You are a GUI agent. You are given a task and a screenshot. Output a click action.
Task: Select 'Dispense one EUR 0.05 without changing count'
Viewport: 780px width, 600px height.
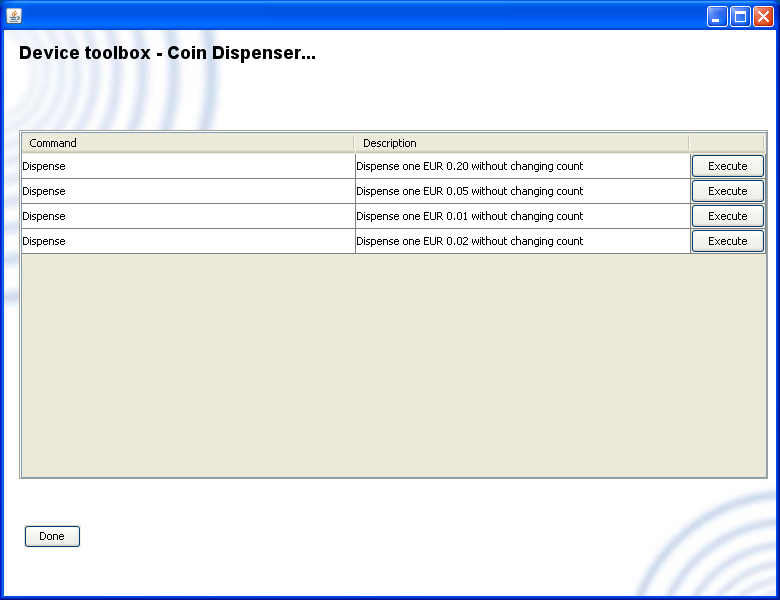pyautogui.click(x=523, y=191)
